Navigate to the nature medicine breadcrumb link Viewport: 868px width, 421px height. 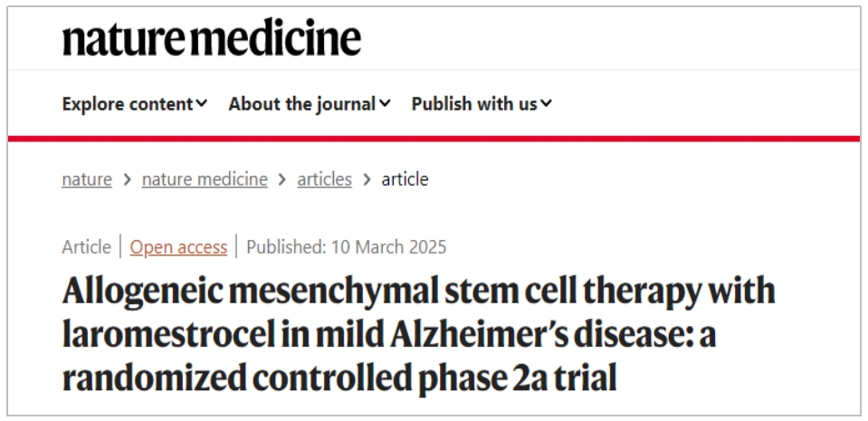[x=205, y=179]
